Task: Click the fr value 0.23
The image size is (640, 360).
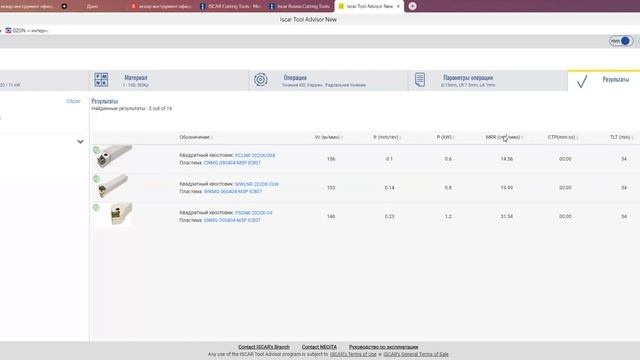Action: click(389, 216)
